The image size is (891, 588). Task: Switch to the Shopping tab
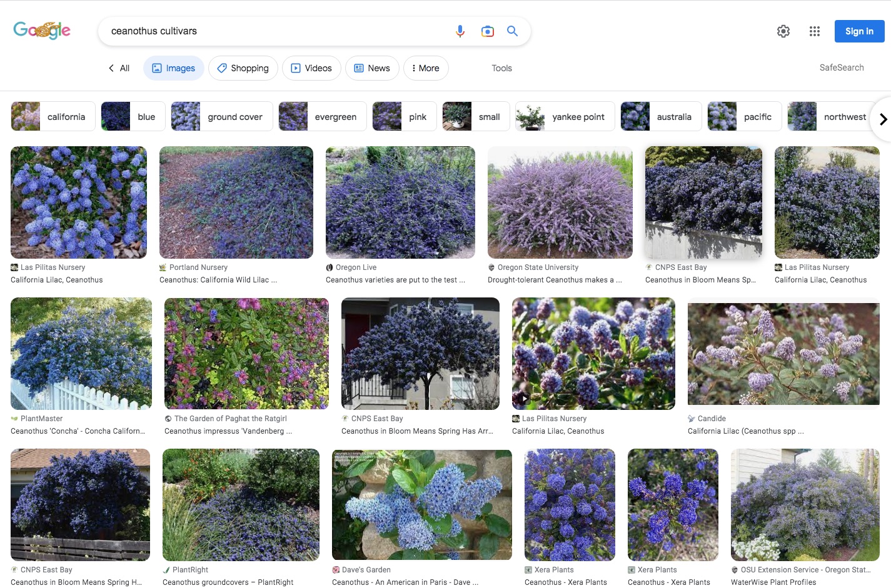(243, 68)
